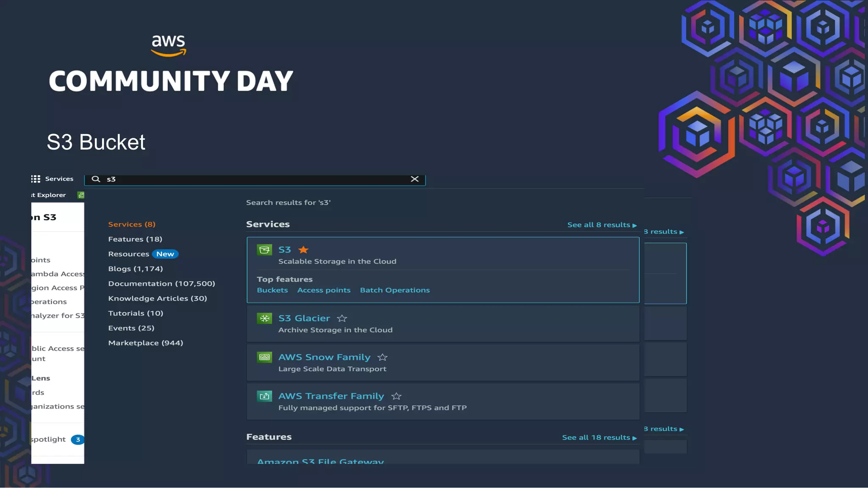The height and width of the screenshot is (488, 868).
Task: Click the 'Archive Storage in the Cloud' description
Action: click(335, 330)
